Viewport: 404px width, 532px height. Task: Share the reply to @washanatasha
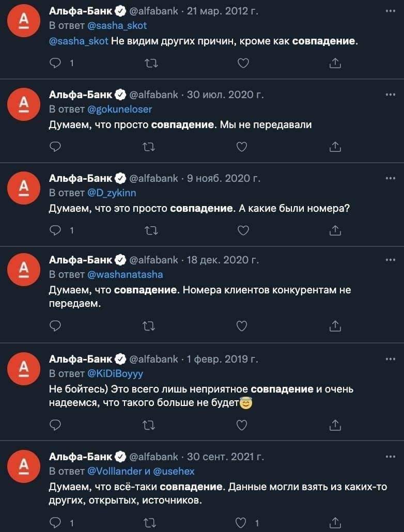coord(335,326)
